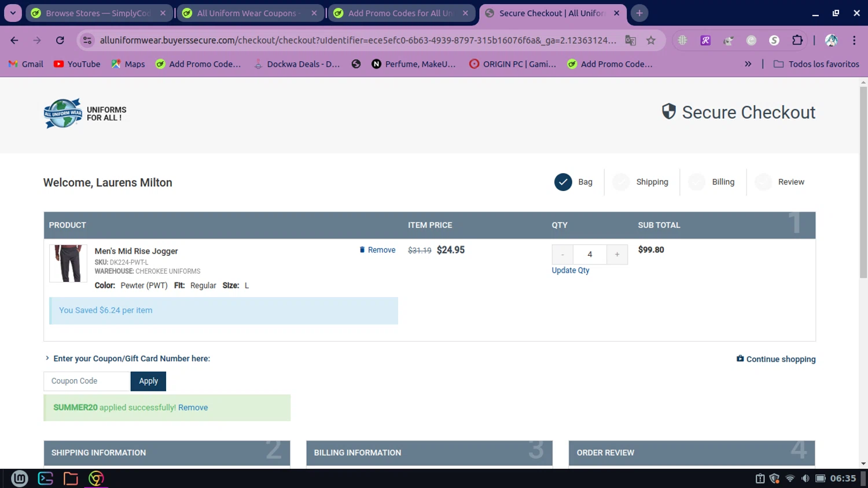Click the Coupon Code input field
This screenshot has width=868, height=488.
[x=87, y=381]
